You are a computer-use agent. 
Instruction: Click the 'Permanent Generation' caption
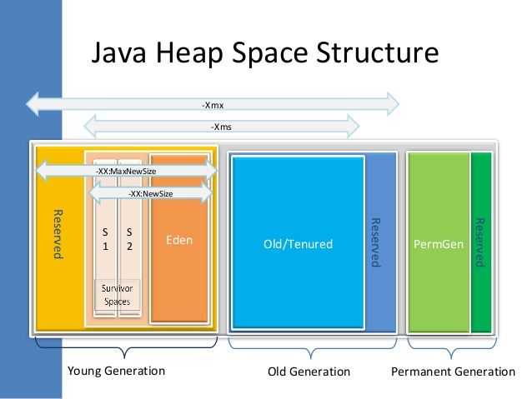[453, 372]
